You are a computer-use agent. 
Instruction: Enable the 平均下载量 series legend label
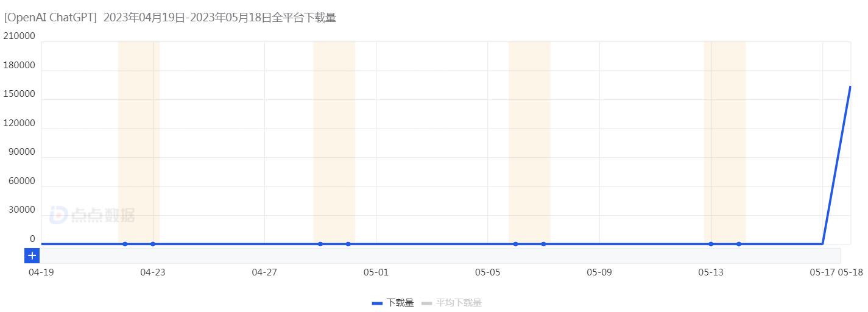click(459, 303)
